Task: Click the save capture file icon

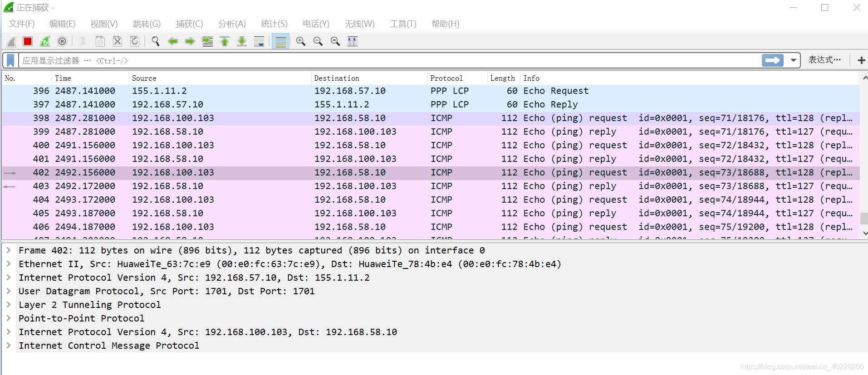Action: (x=100, y=42)
